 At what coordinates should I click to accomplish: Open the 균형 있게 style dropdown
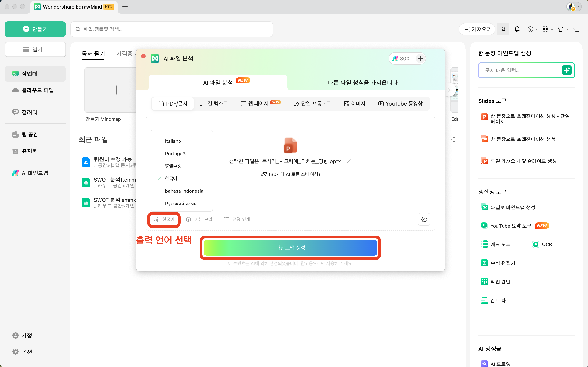(237, 219)
